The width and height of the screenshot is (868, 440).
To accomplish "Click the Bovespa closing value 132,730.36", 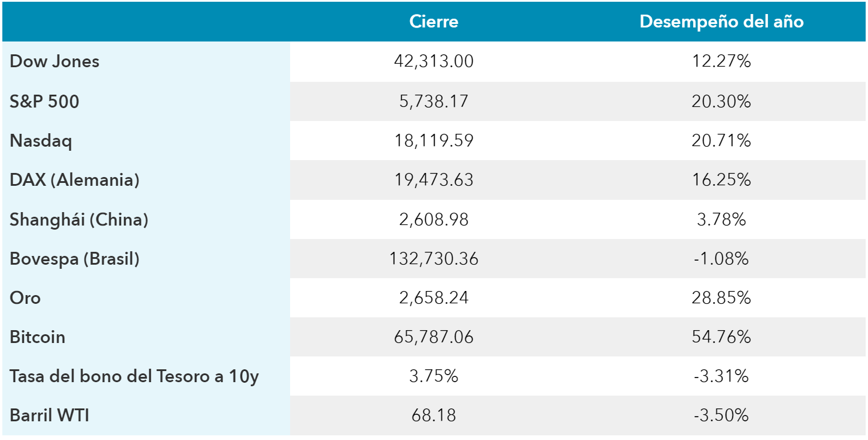I will pos(434,258).
